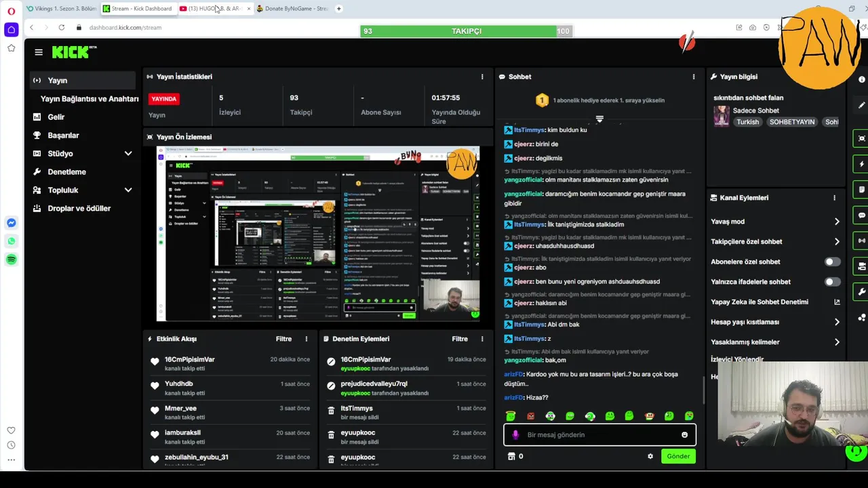Viewport: 868px width, 488px height.
Task: Open Denetim Eylemleri panel options menu
Action: (x=482, y=339)
